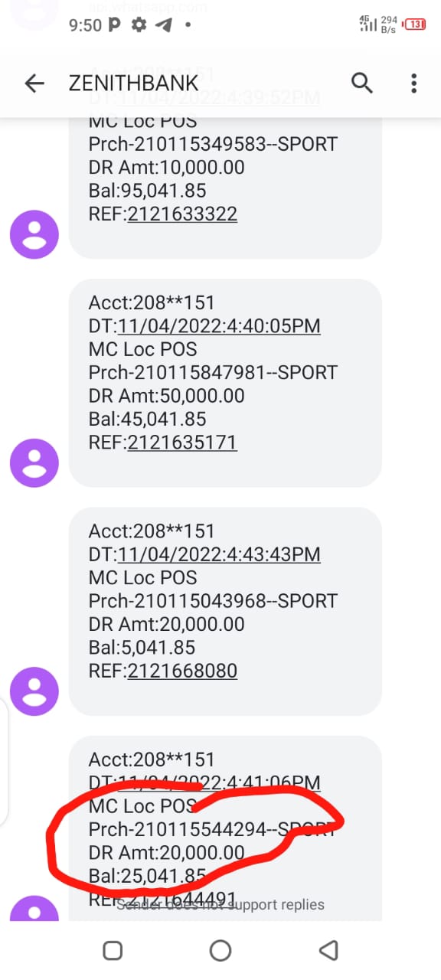Viewport: 441px width, 980px height.
Task: Open reference link 2121633322
Action: (182, 214)
